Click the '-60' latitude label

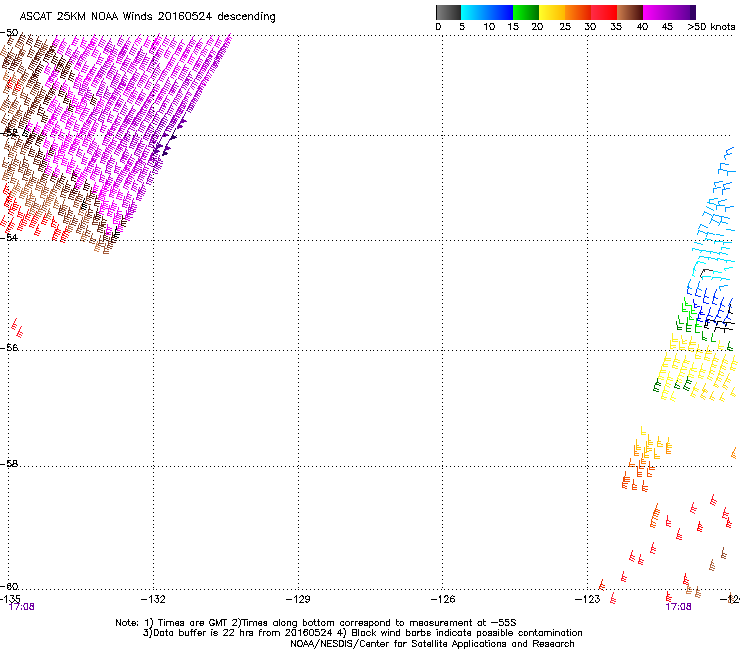click(x=9, y=586)
